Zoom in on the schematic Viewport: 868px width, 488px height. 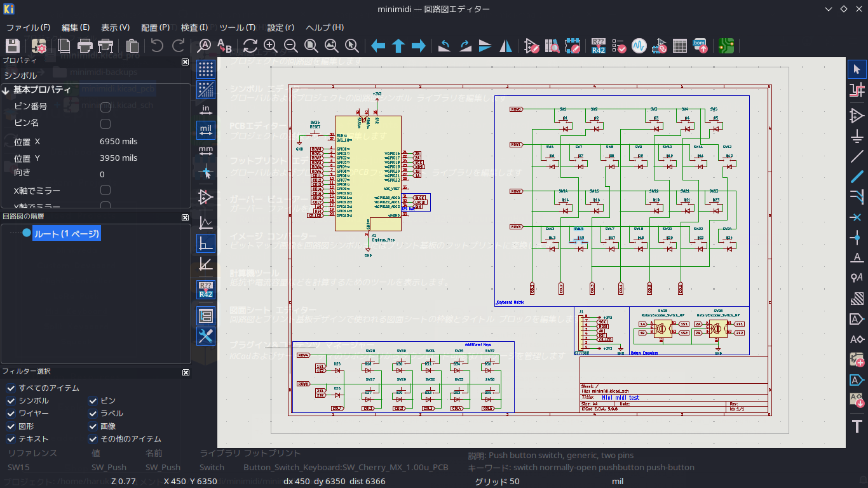(271, 46)
